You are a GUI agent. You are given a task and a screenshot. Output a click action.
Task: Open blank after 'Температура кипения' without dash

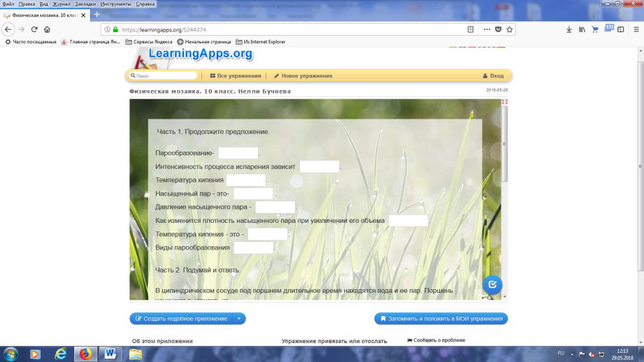(246, 180)
